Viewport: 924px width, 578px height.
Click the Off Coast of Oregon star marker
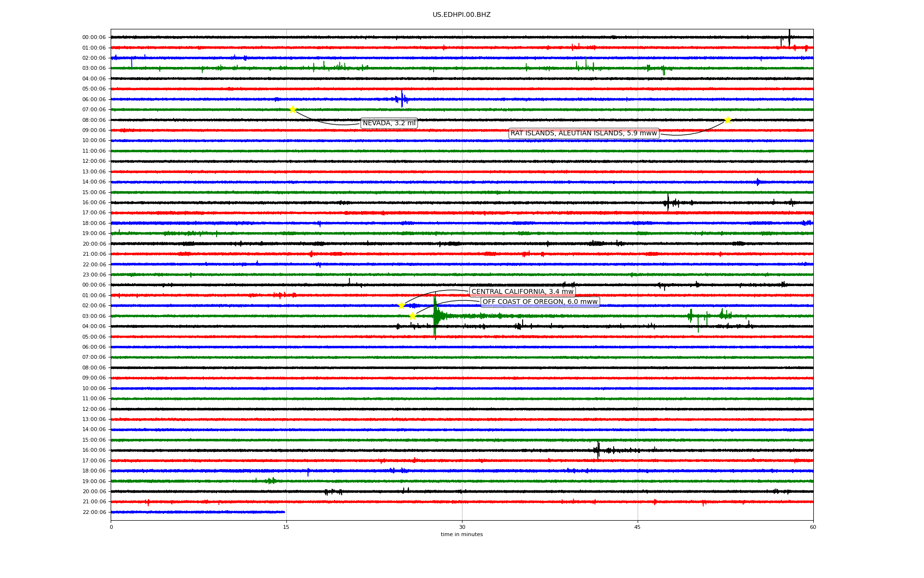412,316
